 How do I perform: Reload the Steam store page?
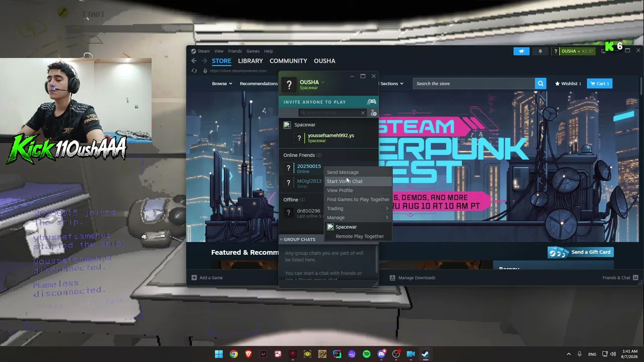(194, 71)
